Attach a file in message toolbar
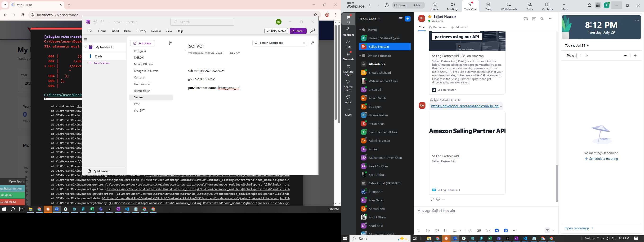Image resolution: width=644 pixels, height=242 pixels. click(x=446, y=230)
